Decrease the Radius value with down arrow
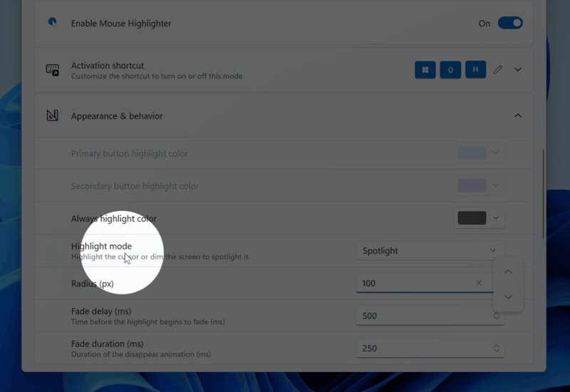Viewport: 570px width, 392px height. pos(508,296)
